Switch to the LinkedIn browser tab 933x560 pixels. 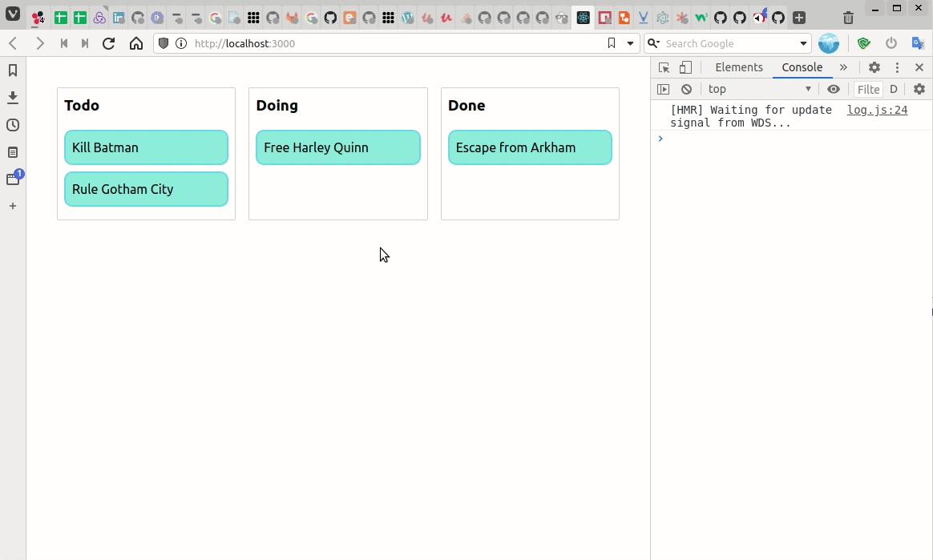[119, 18]
